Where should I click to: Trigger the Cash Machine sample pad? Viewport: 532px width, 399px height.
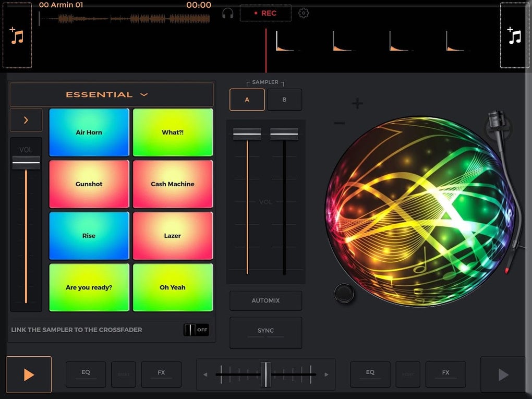173,184
